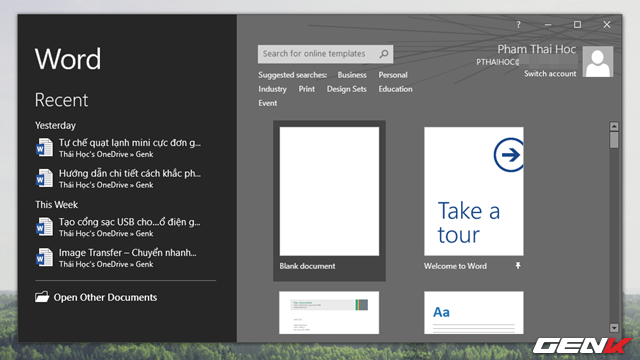Maximize the Word start window
The image size is (640, 360).
(577, 25)
